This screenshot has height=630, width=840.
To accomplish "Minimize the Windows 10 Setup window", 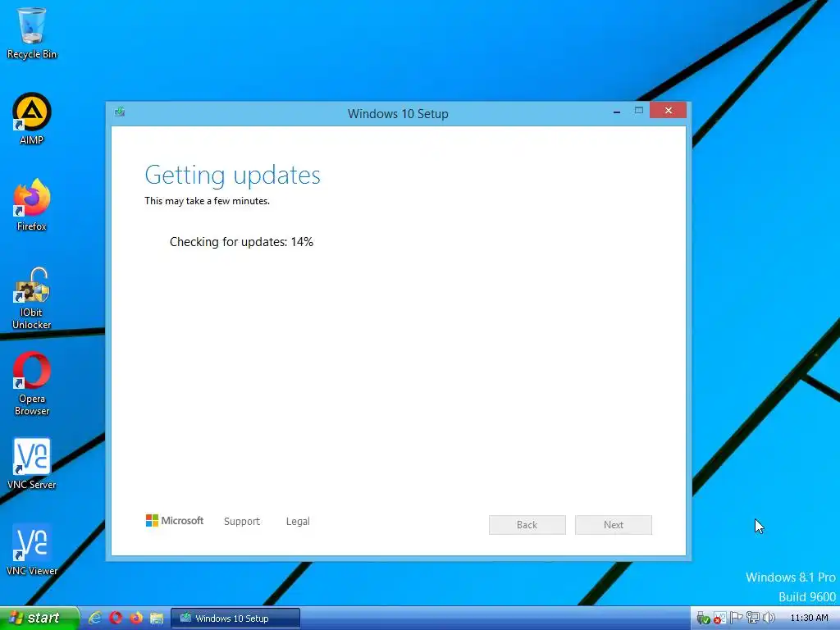I will [617, 111].
